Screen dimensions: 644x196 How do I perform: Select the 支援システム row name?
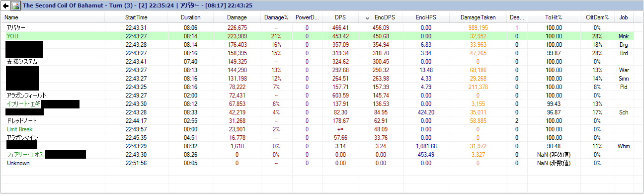coord(21,62)
